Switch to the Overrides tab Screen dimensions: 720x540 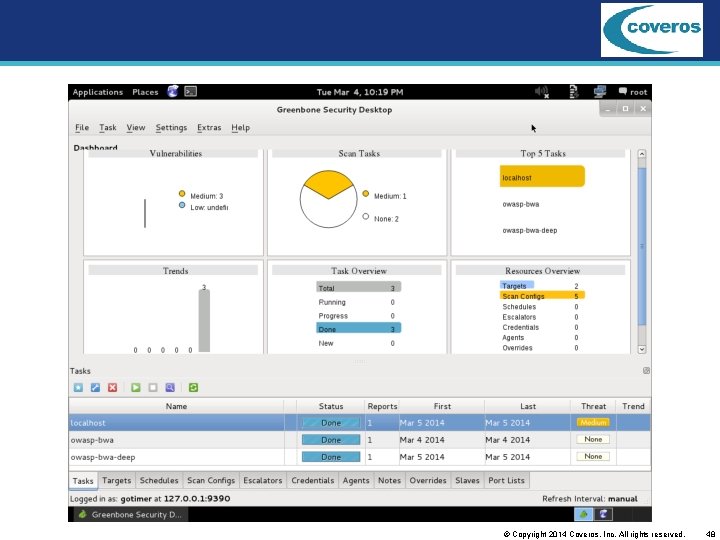tap(428, 480)
